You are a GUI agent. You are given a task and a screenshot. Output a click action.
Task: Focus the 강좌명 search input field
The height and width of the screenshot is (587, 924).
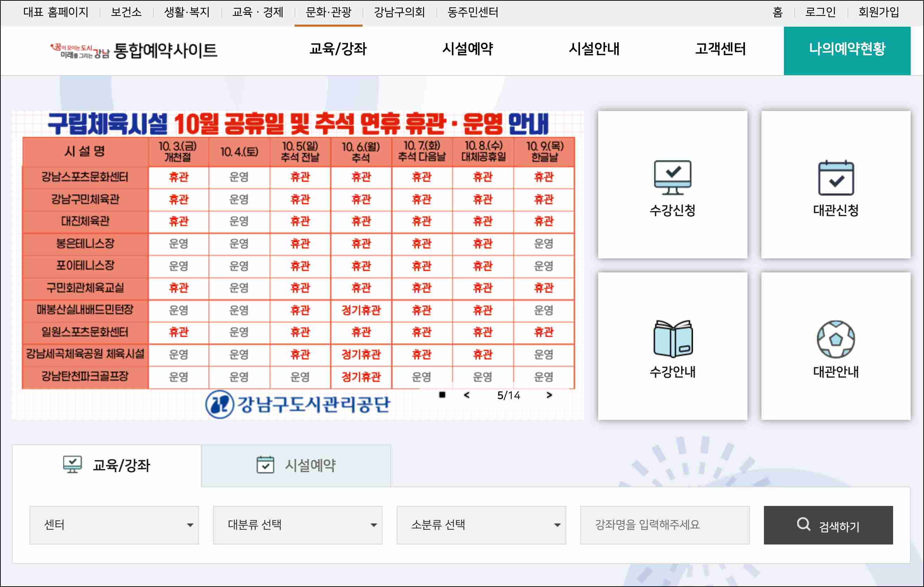pyautogui.click(x=664, y=525)
